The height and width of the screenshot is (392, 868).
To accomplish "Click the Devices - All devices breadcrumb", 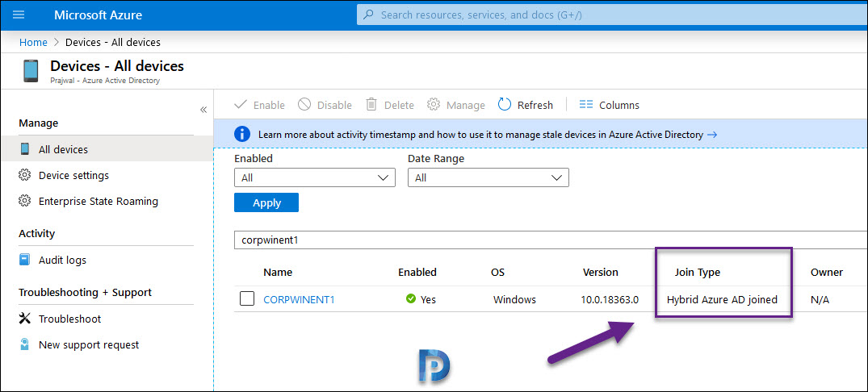I will [113, 42].
